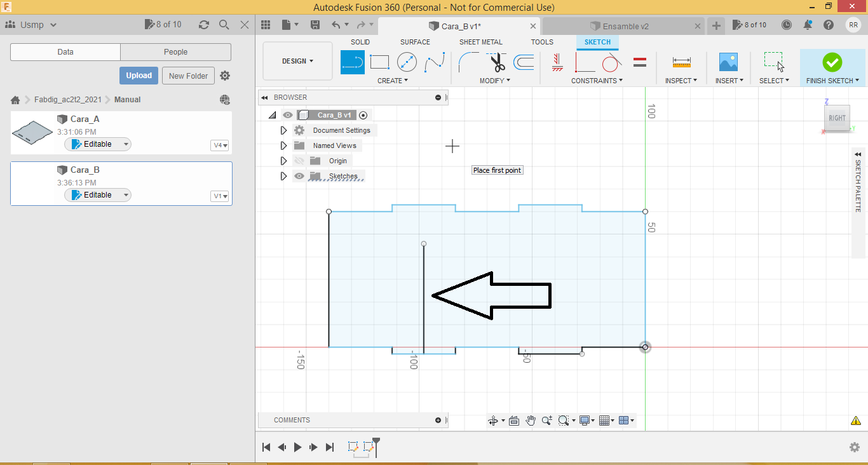868x465 pixels.
Task: Open the SELECT dropdown menu
Action: click(774, 81)
